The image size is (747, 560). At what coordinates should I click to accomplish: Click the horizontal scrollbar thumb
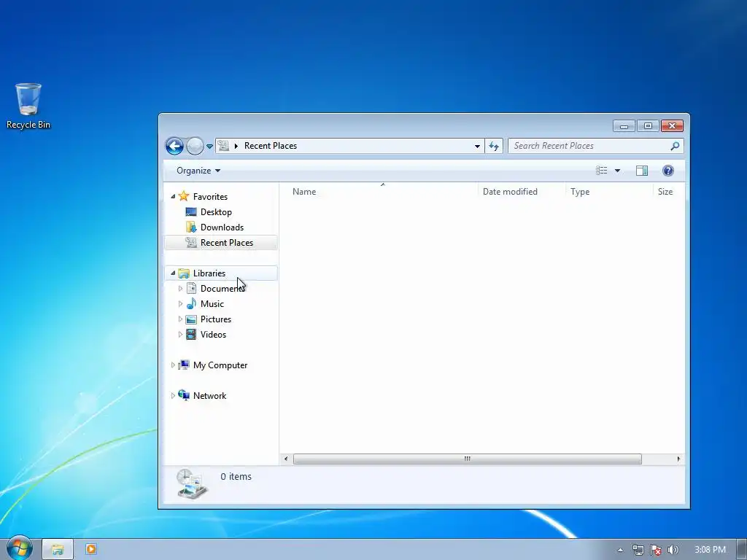tap(468, 459)
